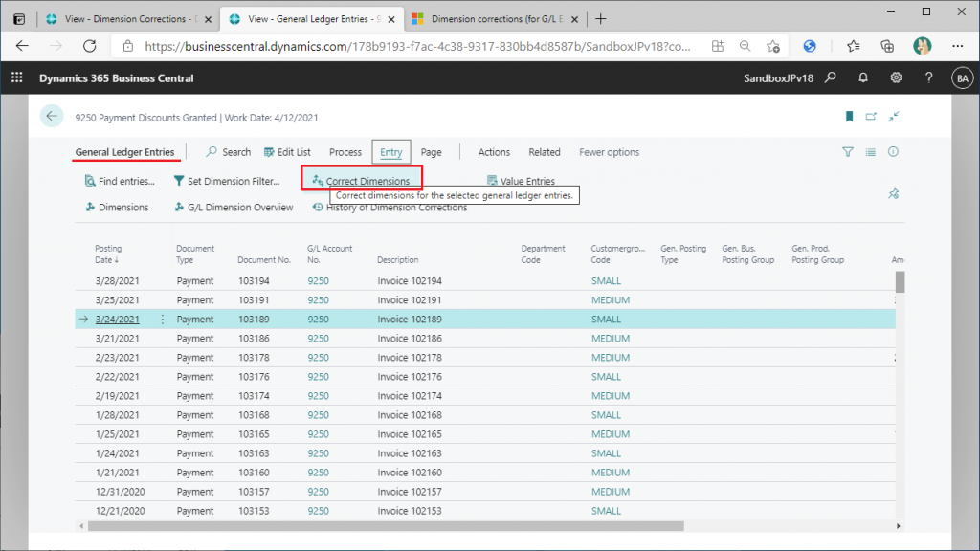Open the browser profile picture
980x551 pixels.
click(922, 46)
